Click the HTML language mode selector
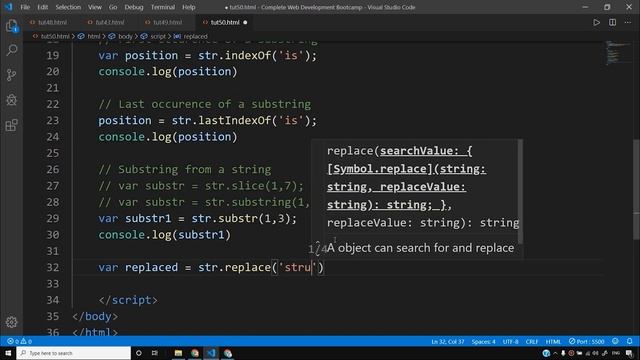 [553, 341]
